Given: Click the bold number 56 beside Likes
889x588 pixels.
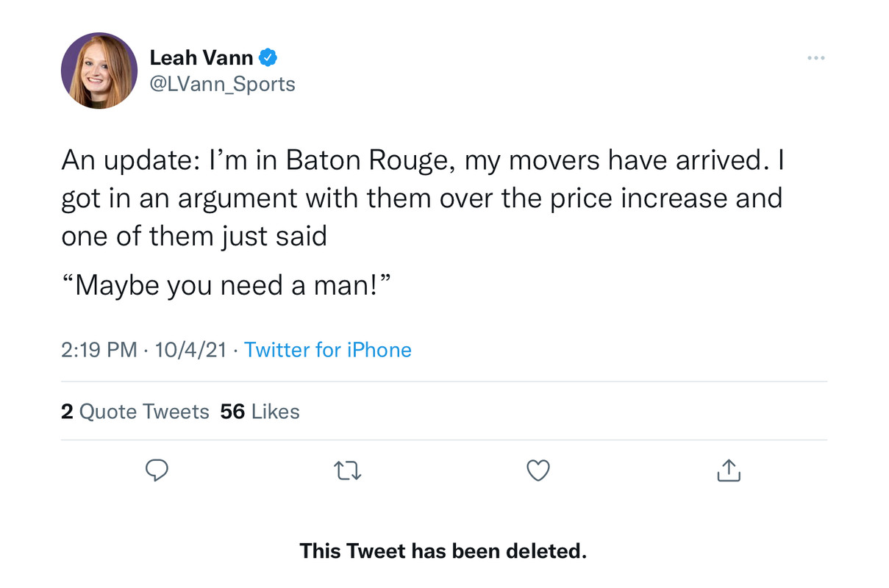Looking at the screenshot, I should [x=232, y=412].
